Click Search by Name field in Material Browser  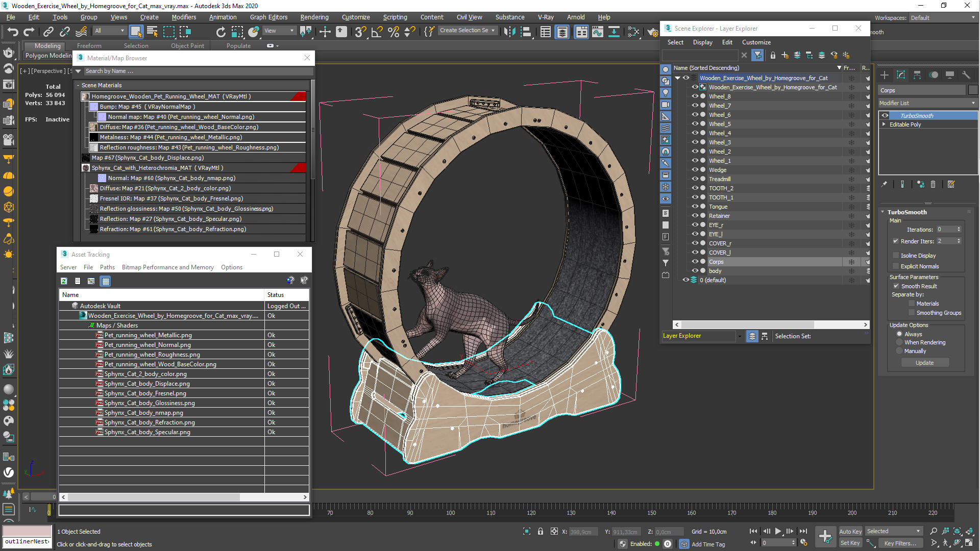pos(198,71)
